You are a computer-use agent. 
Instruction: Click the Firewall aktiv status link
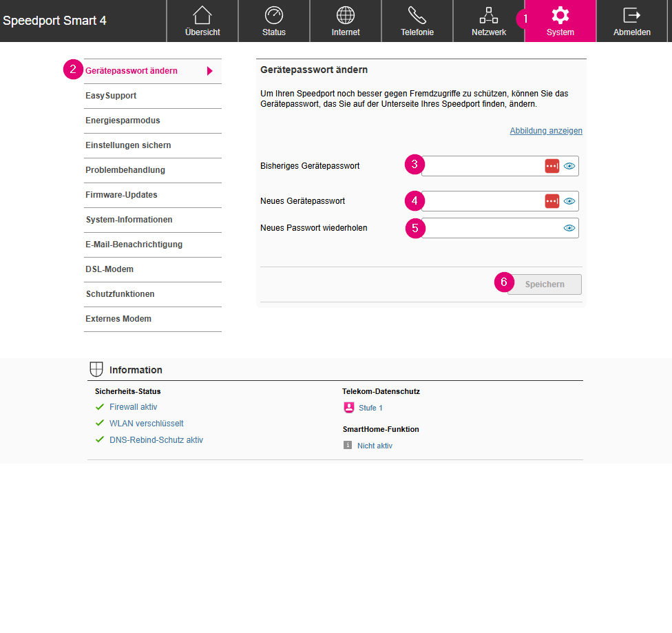pos(133,407)
